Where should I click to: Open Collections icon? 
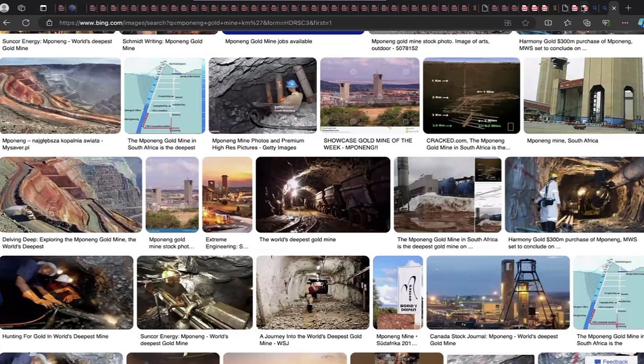(x=587, y=23)
